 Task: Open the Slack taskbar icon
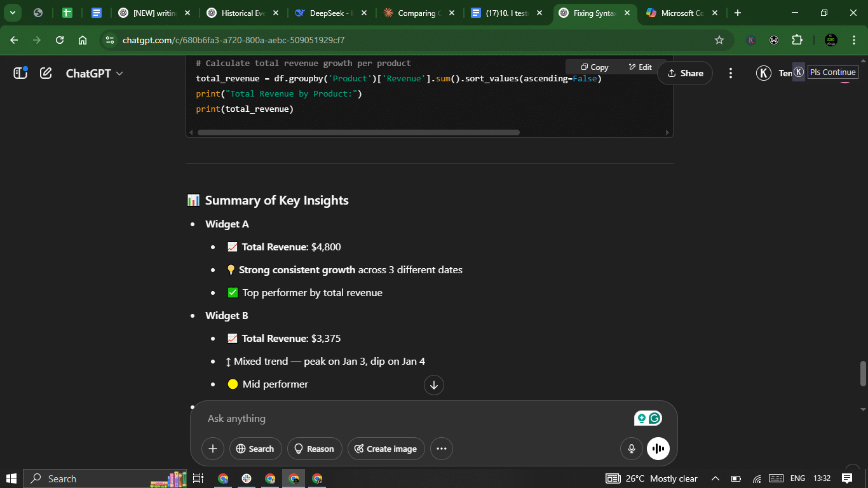[247, 478]
